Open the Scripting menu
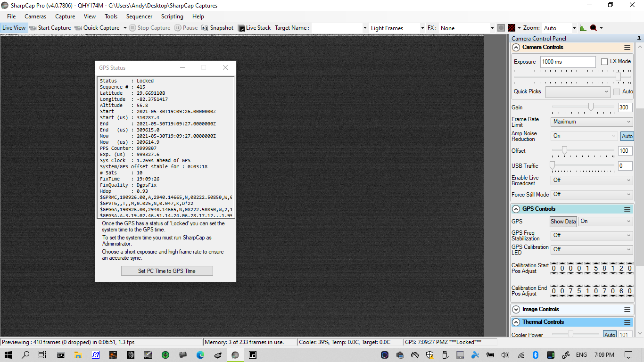This screenshot has width=644, height=362. tap(172, 16)
